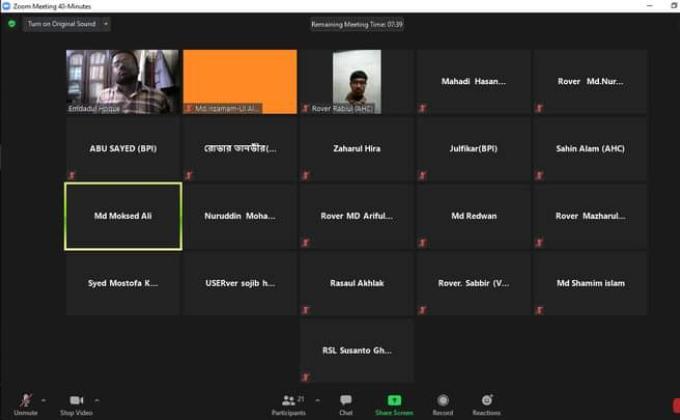Click muted mic icon on Rover MD Ariful tile

pyautogui.click(x=306, y=243)
